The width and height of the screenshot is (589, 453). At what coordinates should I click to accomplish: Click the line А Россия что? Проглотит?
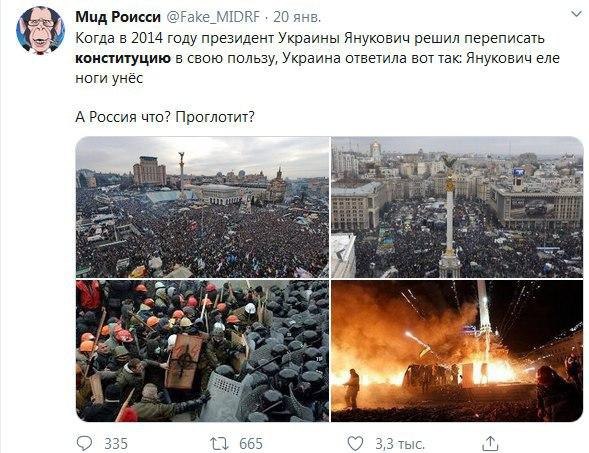165,117
